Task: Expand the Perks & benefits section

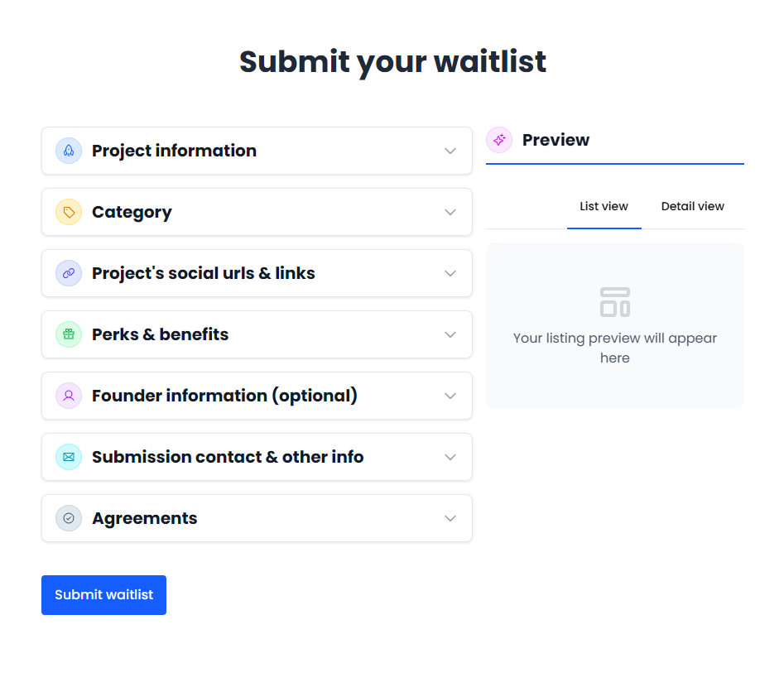Action: pyautogui.click(x=450, y=334)
